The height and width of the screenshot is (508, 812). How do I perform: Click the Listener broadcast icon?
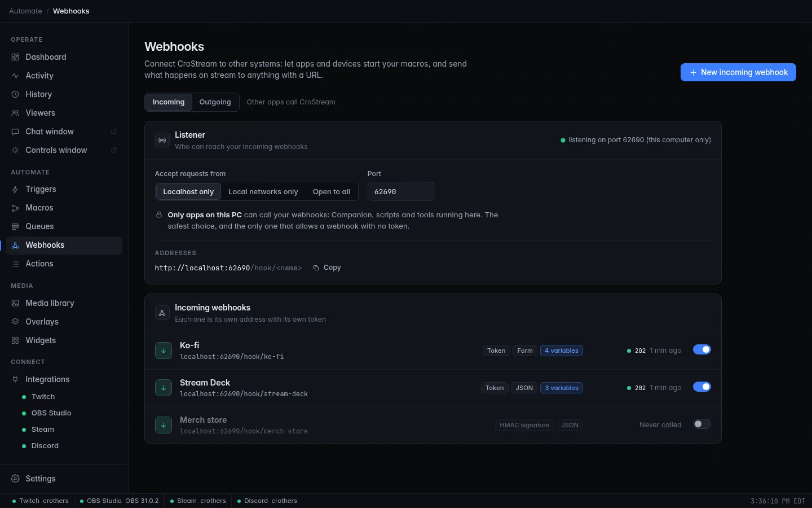tap(162, 140)
